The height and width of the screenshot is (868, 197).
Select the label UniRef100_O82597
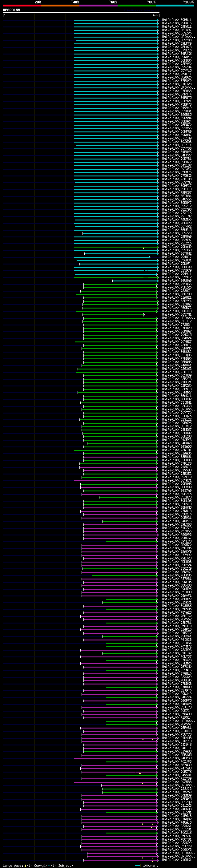(176, 240)
